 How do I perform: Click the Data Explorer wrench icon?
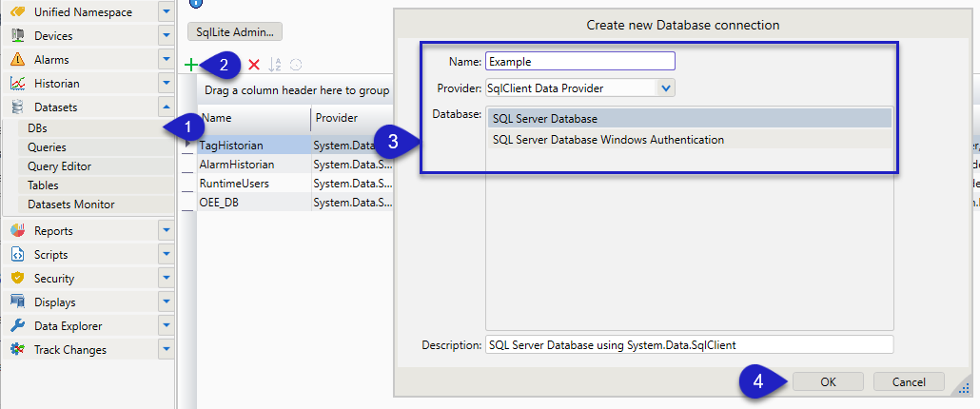click(17, 325)
